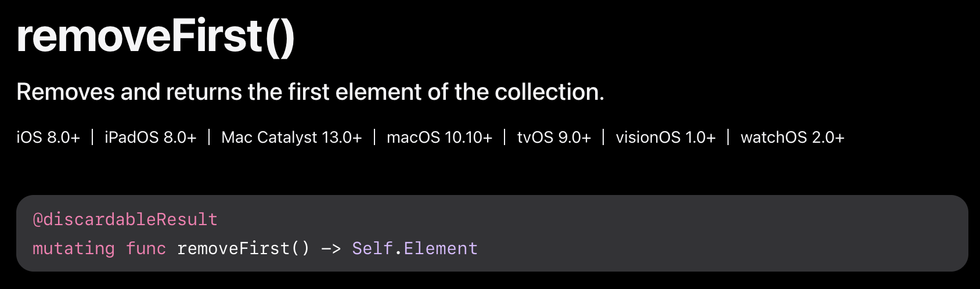The image size is (980, 289).
Task: Select the visionOS 1.0+ availability item
Action: 665,138
